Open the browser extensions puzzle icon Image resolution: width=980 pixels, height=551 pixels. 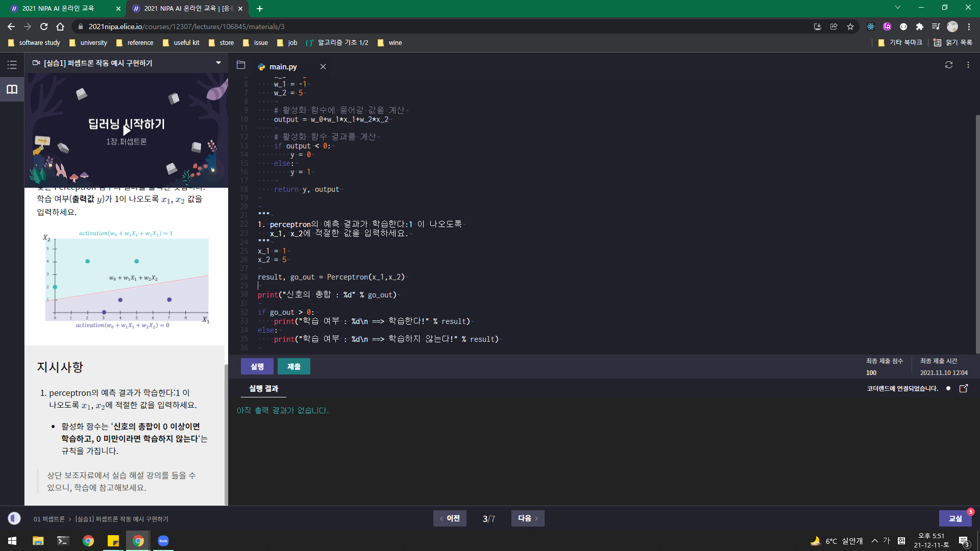[x=920, y=27]
